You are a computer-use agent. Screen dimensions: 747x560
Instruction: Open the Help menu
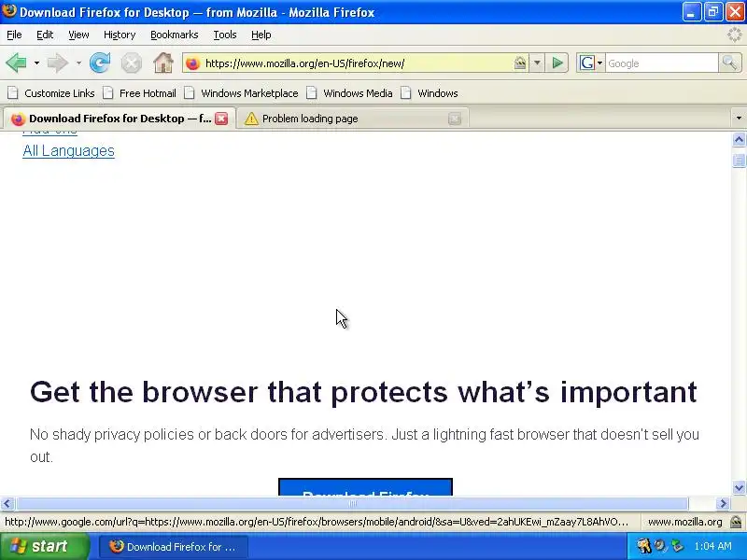point(261,35)
